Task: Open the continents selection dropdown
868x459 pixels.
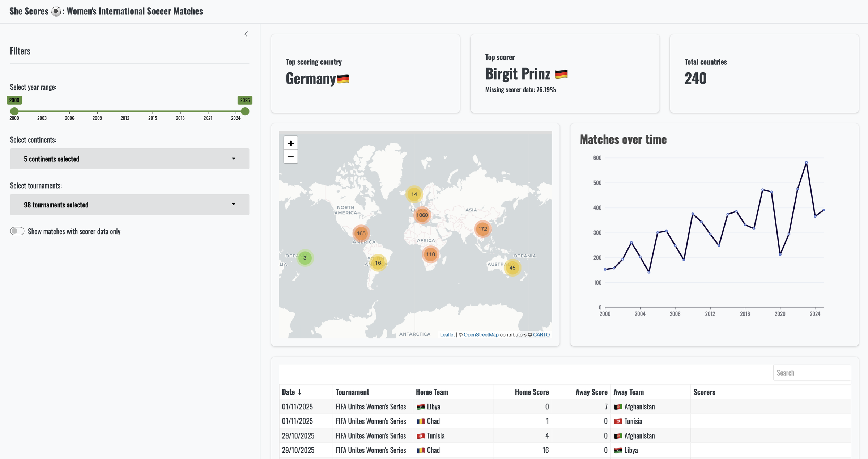Action: [129, 159]
